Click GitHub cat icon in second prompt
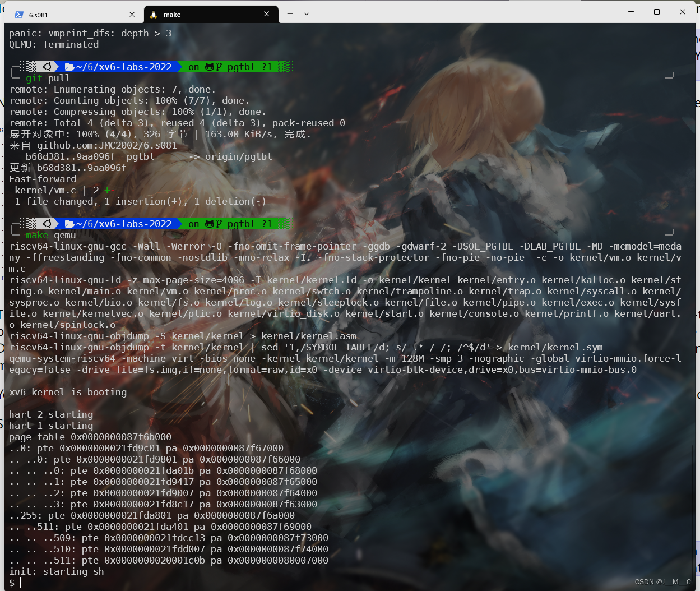Screen dimensions: 700x591 point(210,224)
